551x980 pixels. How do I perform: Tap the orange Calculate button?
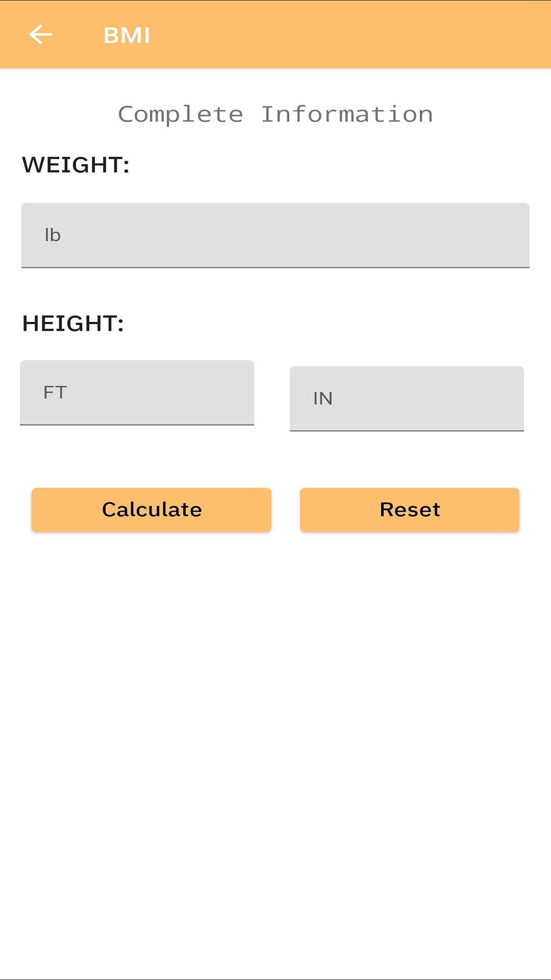pos(152,509)
